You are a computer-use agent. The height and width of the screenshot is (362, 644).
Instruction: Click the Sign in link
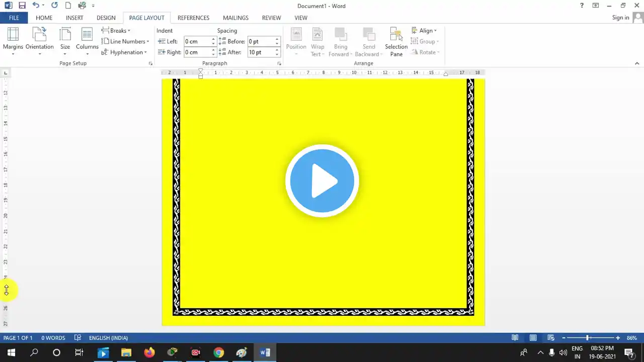(620, 18)
